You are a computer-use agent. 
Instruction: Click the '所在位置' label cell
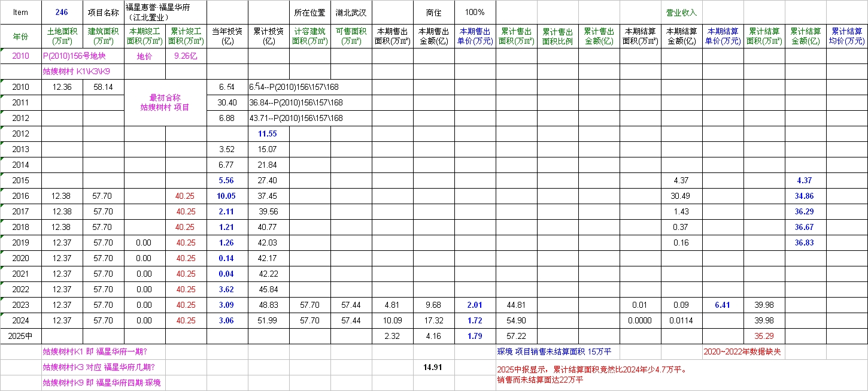pos(310,12)
